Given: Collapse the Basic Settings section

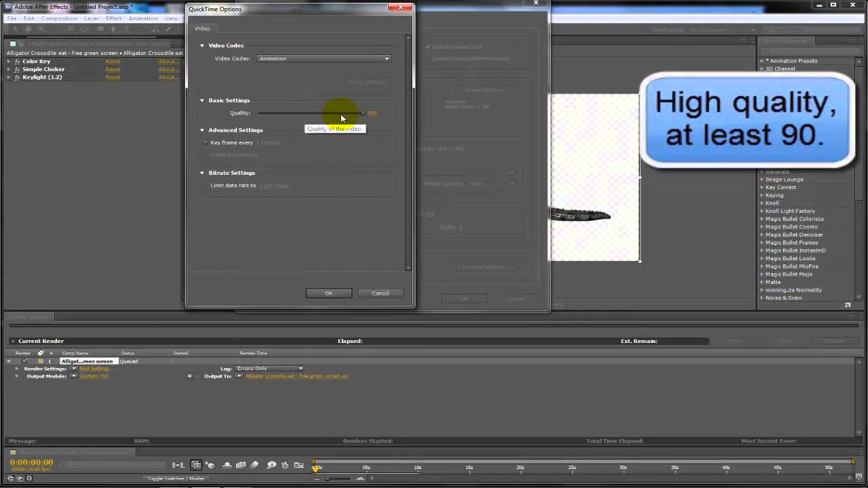Looking at the screenshot, I should coord(202,100).
